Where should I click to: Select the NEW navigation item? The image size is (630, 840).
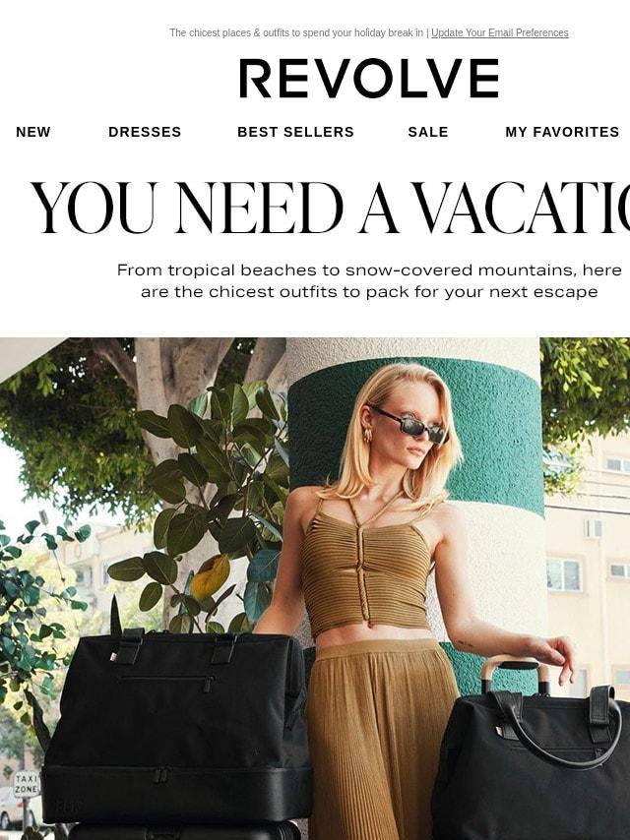(x=33, y=132)
